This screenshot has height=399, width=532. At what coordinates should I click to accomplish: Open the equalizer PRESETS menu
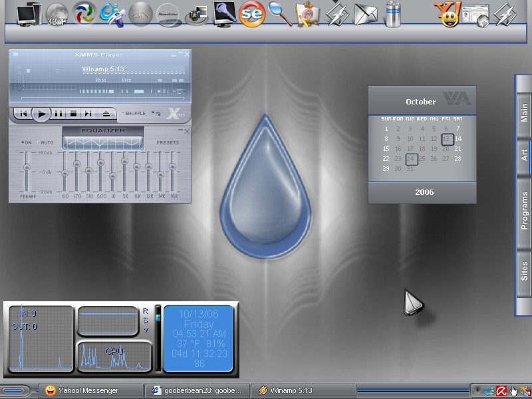pos(168,142)
